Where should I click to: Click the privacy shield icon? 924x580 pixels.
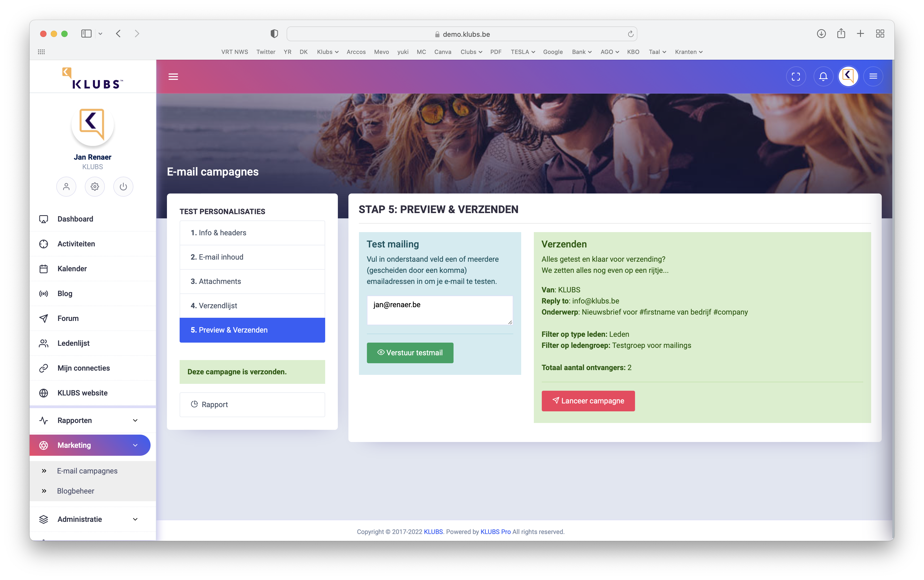point(274,34)
